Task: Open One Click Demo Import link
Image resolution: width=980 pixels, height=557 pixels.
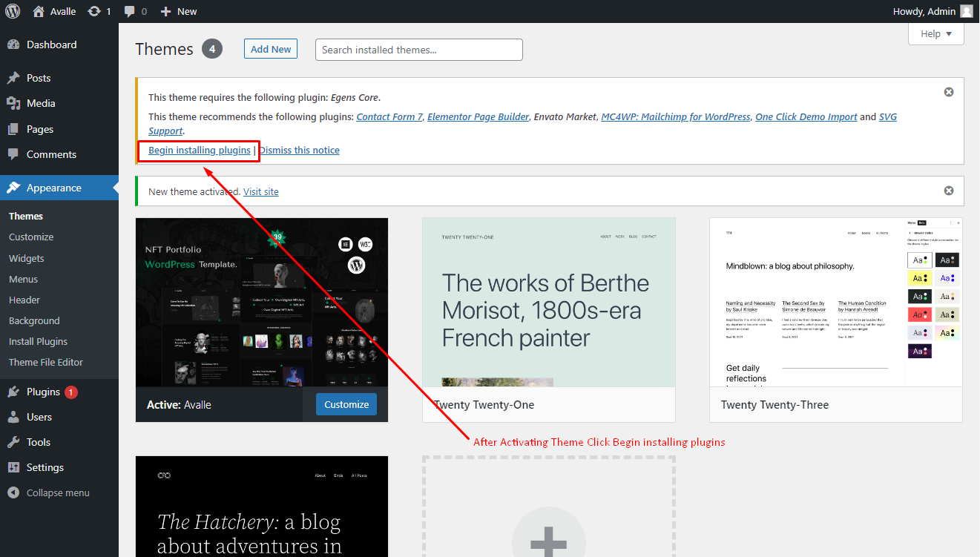Action: [x=806, y=116]
